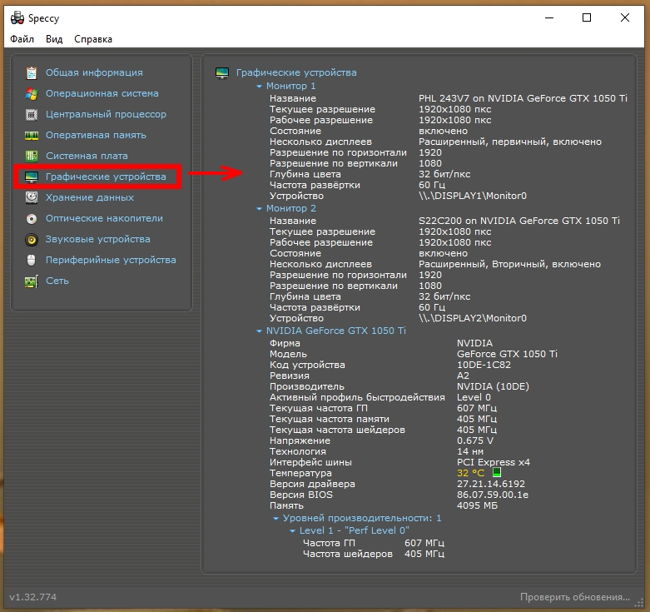
Task: Click the \\.\DISPLAY2\Monitor0 device value
Action: tap(473, 318)
